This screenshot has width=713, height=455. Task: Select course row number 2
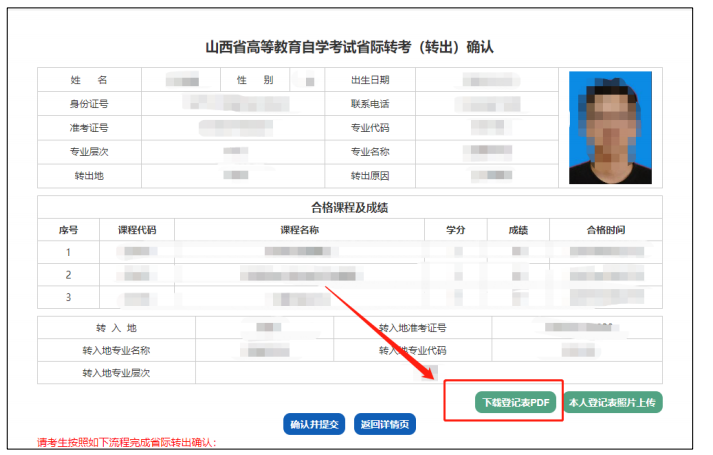coord(350,275)
